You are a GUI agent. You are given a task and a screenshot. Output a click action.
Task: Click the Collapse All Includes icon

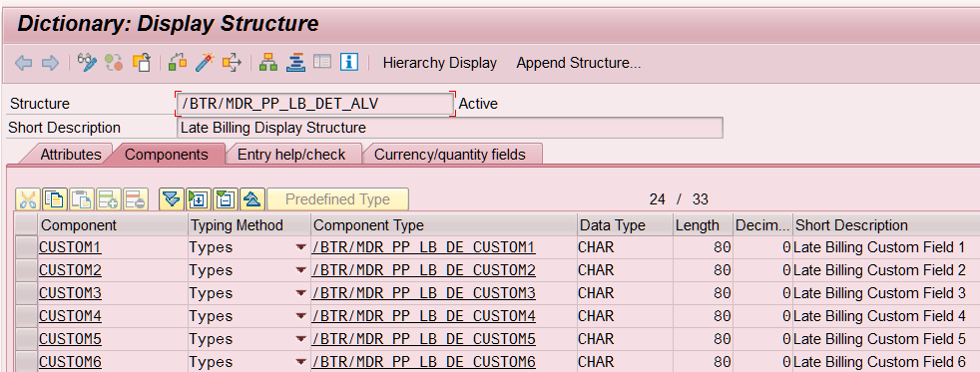[251, 199]
